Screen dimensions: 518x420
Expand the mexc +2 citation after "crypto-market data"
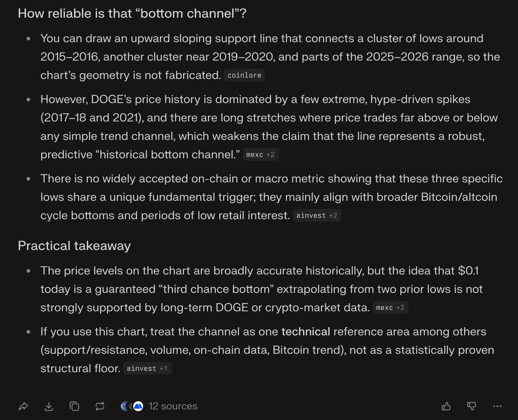click(390, 308)
